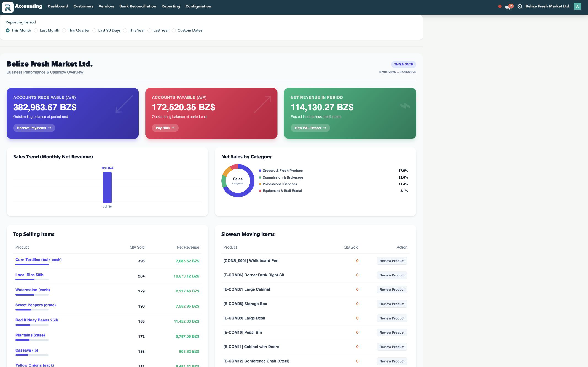Open the Accounting app menu
This screenshot has width=588, height=367.
[29, 6]
